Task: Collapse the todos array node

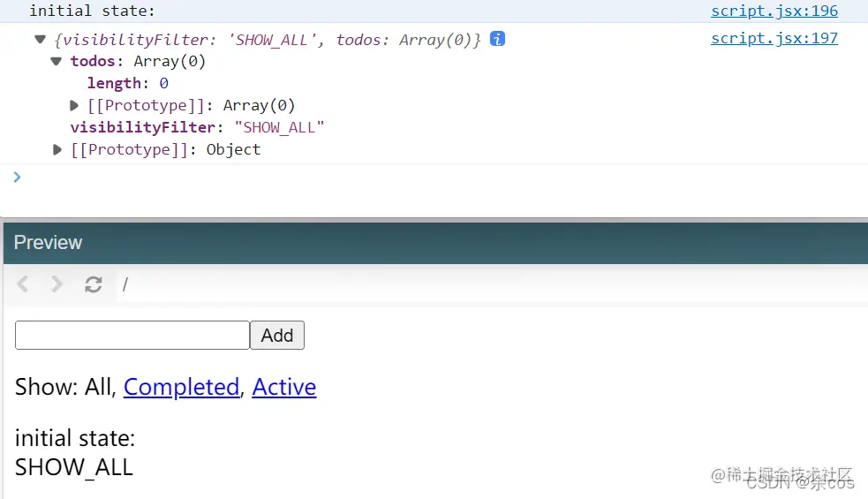Action: [56, 61]
